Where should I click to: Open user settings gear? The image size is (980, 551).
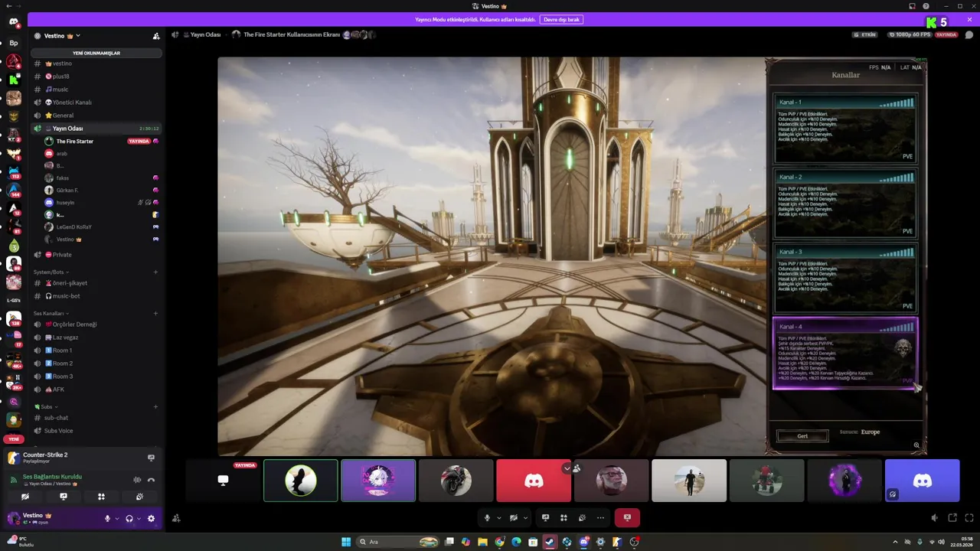[x=151, y=518]
